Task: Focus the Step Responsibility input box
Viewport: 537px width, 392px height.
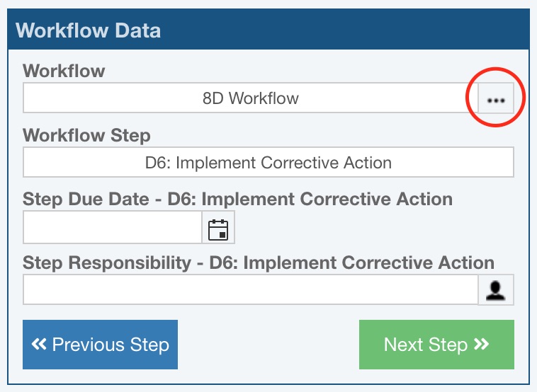Action: coord(250,289)
